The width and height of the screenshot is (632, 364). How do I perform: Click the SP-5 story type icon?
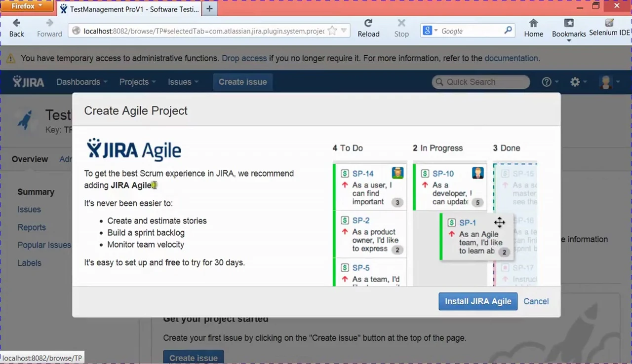(x=345, y=268)
